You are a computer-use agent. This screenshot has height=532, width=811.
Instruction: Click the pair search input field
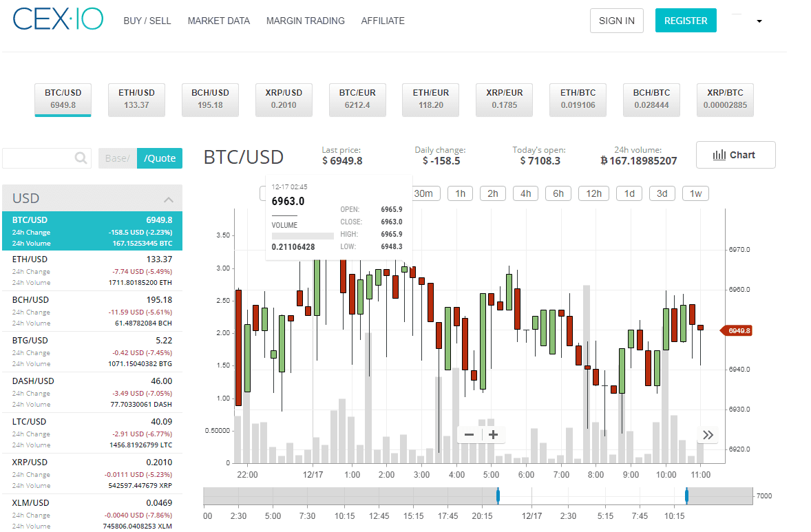[47, 158]
